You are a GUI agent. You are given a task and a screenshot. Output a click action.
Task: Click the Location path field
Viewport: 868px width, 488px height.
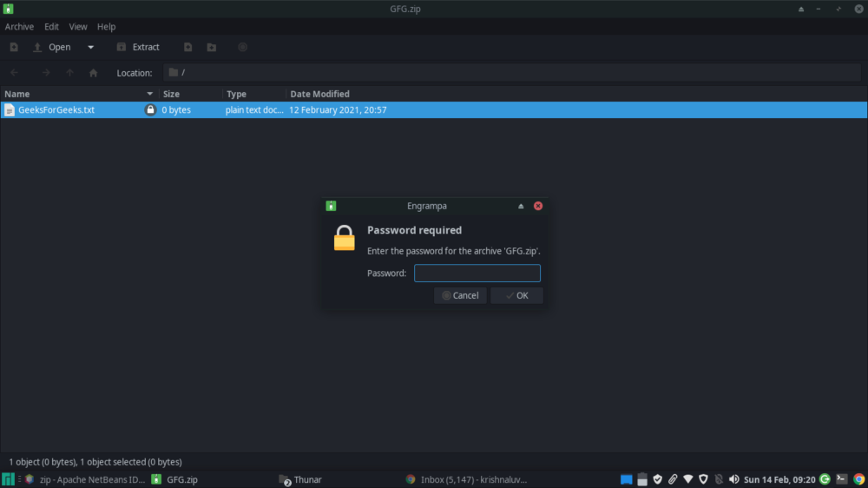512,73
